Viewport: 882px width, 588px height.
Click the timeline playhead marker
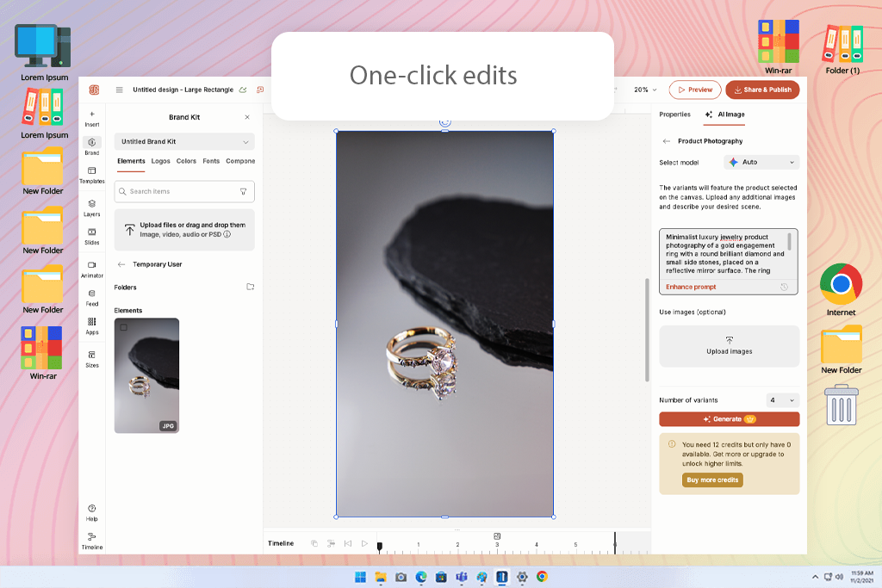tap(380, 547)
